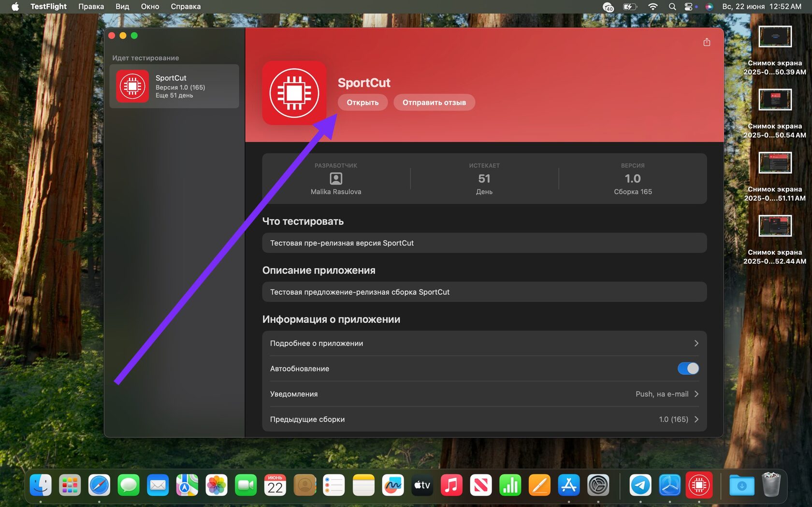The height and width of the screenshot is (507, 812).
Task: Open the Вид menu
Action: [122, 7]
